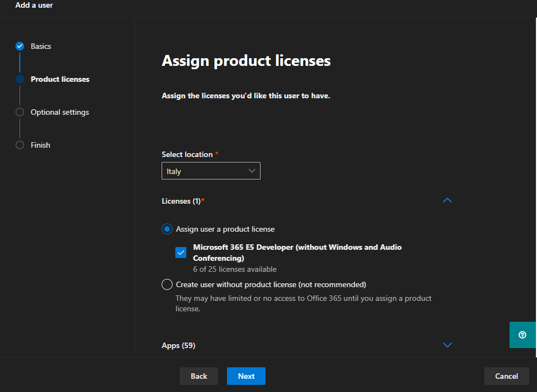
Task: Click the Finish step circle indicator
Action: coord(20,145)
